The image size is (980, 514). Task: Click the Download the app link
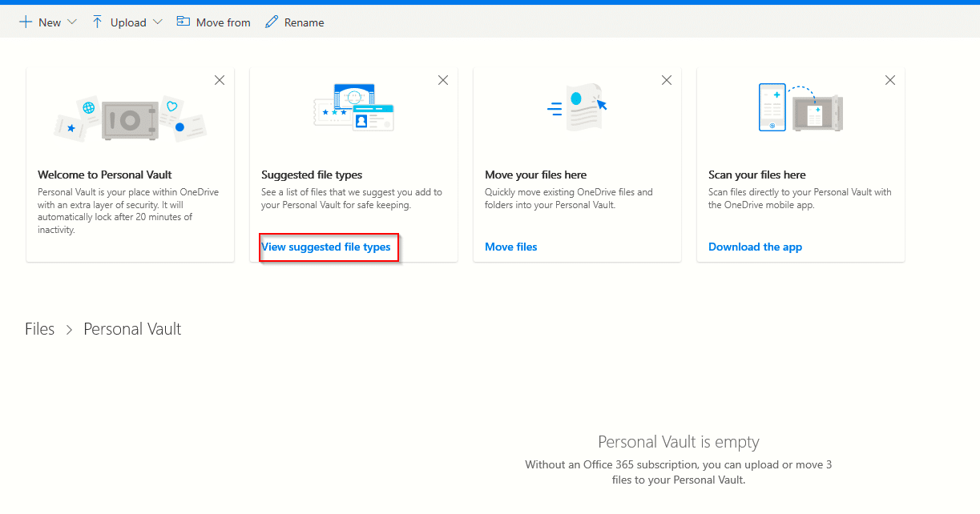756,247
